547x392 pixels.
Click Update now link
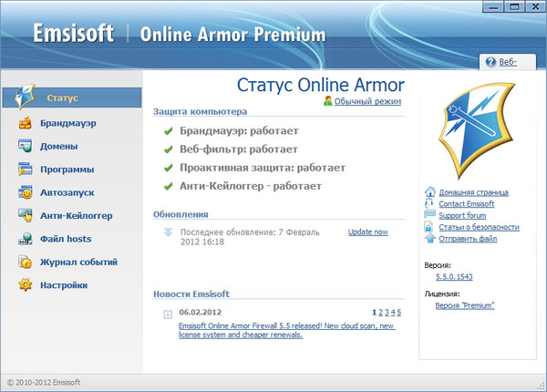[367, 232]
